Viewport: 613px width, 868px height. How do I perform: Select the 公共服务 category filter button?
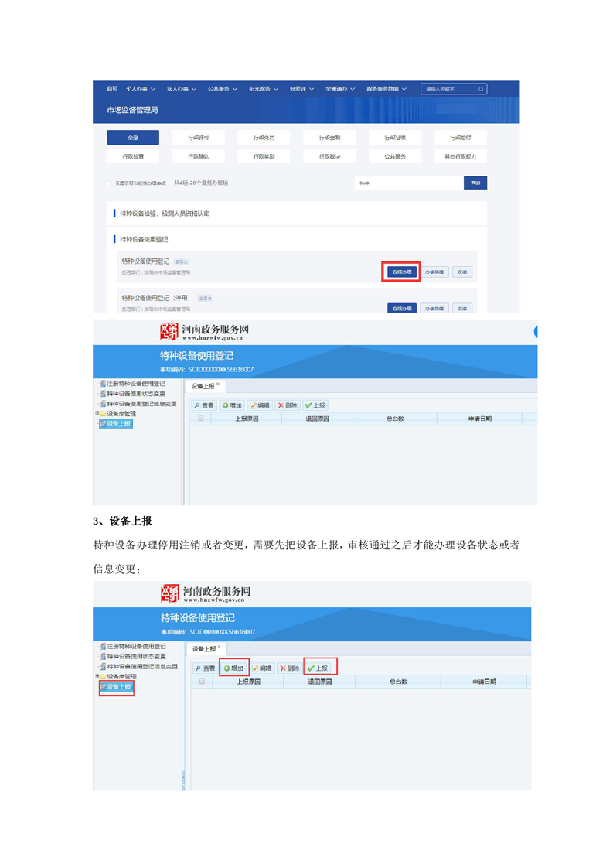[395, 157]
